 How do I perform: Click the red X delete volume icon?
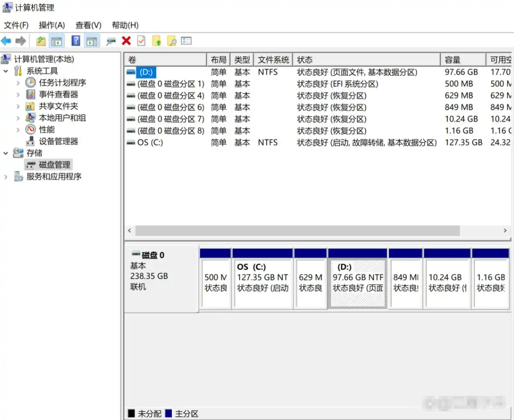point(125,41)
